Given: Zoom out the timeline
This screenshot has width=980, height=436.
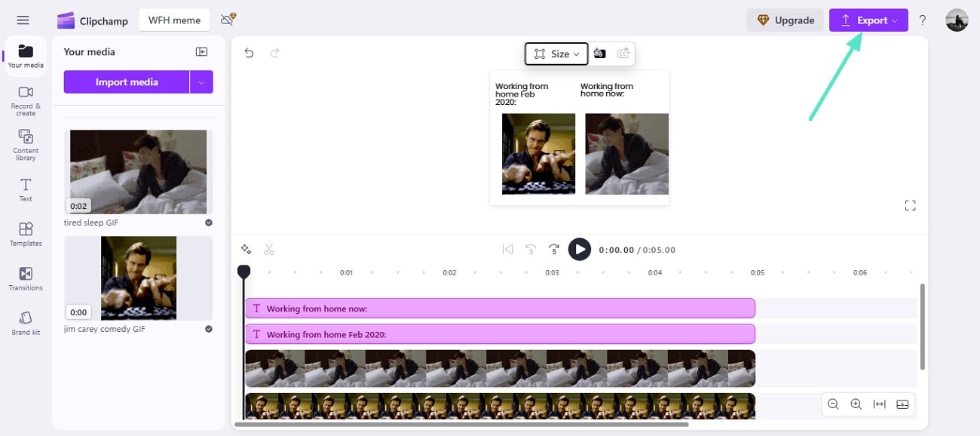Looking at the screenshot, I should [x=833, y=404].
